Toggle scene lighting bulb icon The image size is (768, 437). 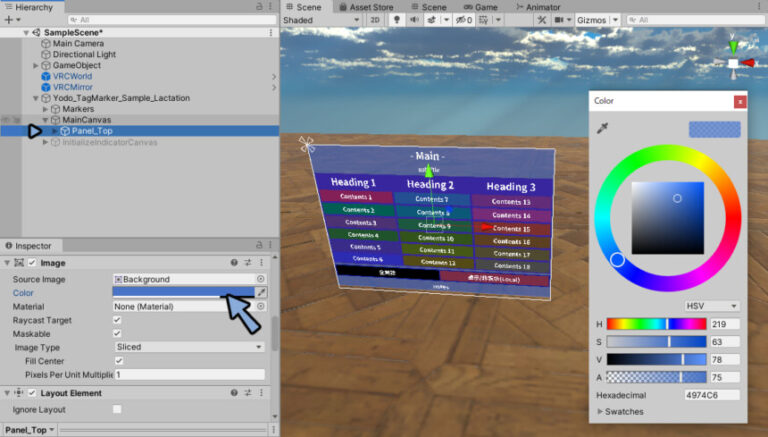pyautogui.click(x=397, y=20)
